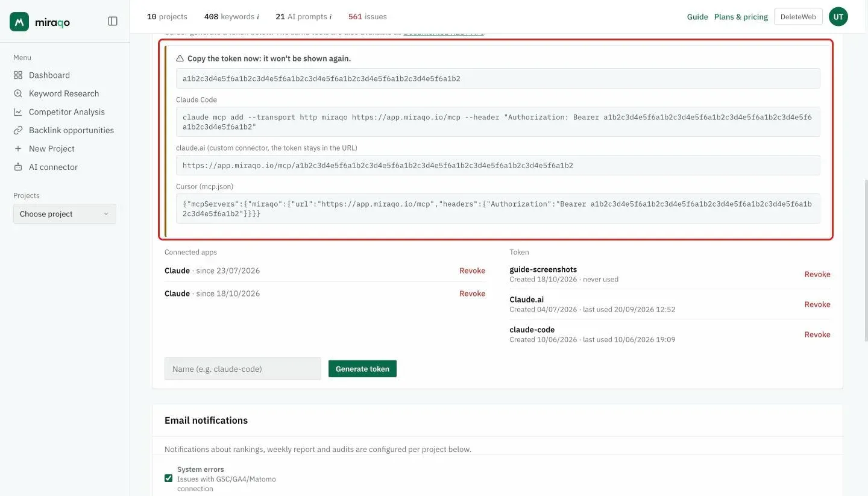Go to Keyword Research in the sidebar
The width and height of the screenshot is (868, 496).
click(64, 93)
